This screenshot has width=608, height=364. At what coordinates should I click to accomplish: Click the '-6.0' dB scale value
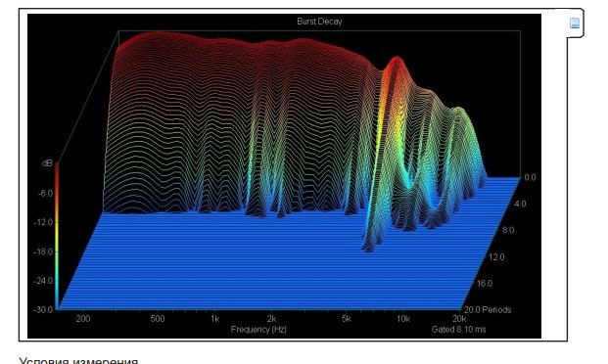click(x=45, y=193)
